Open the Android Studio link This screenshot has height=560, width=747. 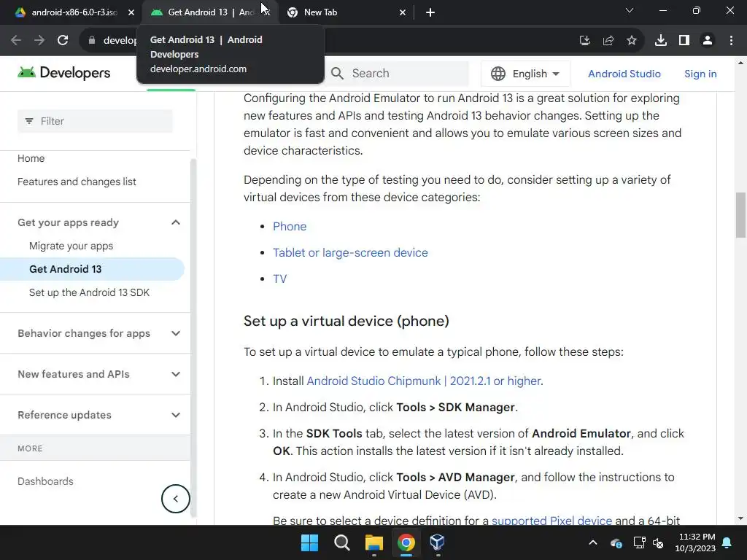click(624, 74)
